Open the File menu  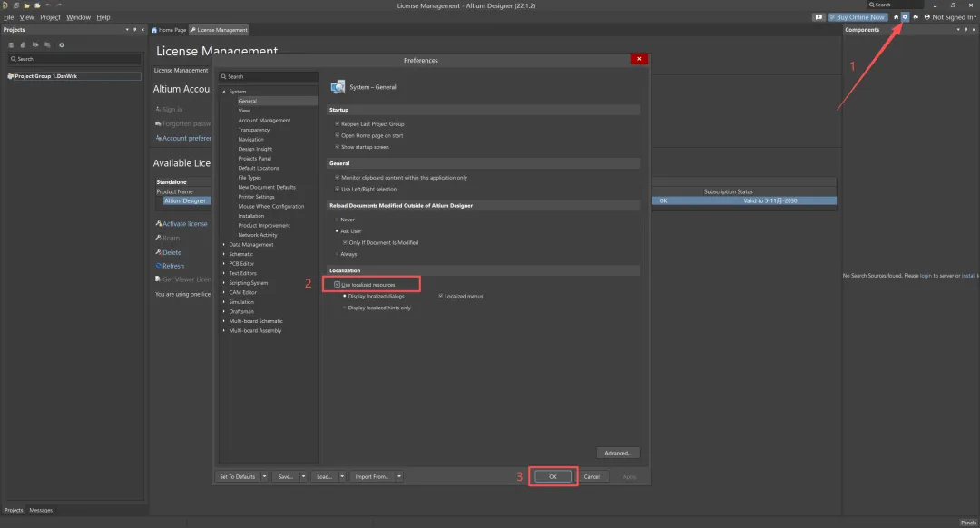pyautogui.click(x=9, y=17)
